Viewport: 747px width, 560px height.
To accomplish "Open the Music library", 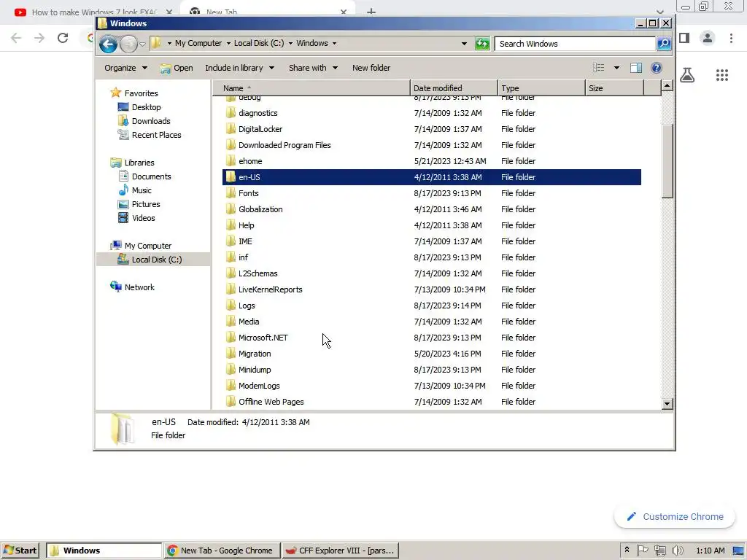I will 142,190.
